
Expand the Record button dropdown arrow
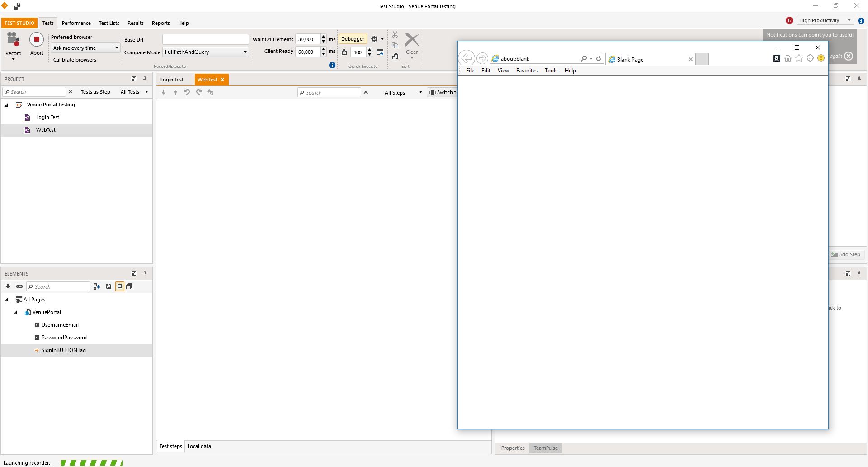tap(13, 59)
